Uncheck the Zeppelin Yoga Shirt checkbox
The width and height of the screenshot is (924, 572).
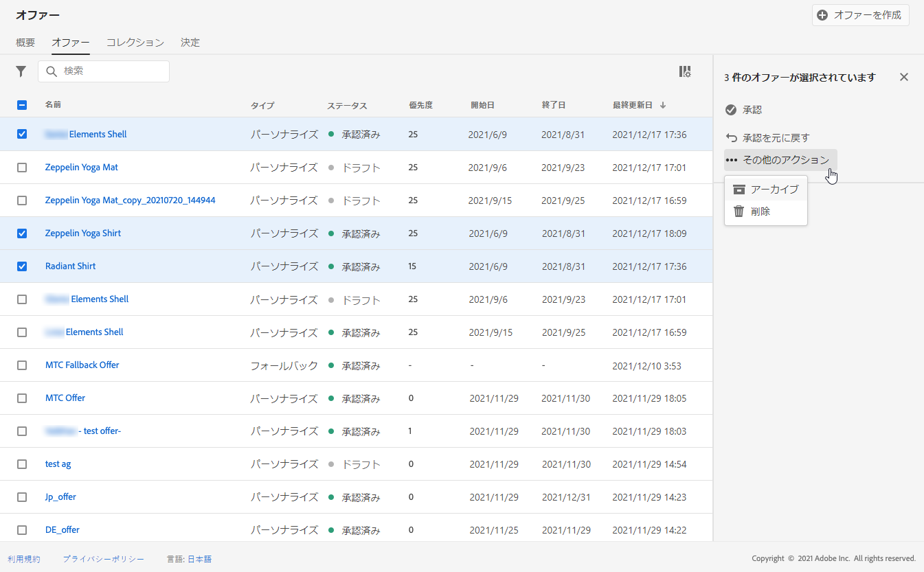[22, 233]
